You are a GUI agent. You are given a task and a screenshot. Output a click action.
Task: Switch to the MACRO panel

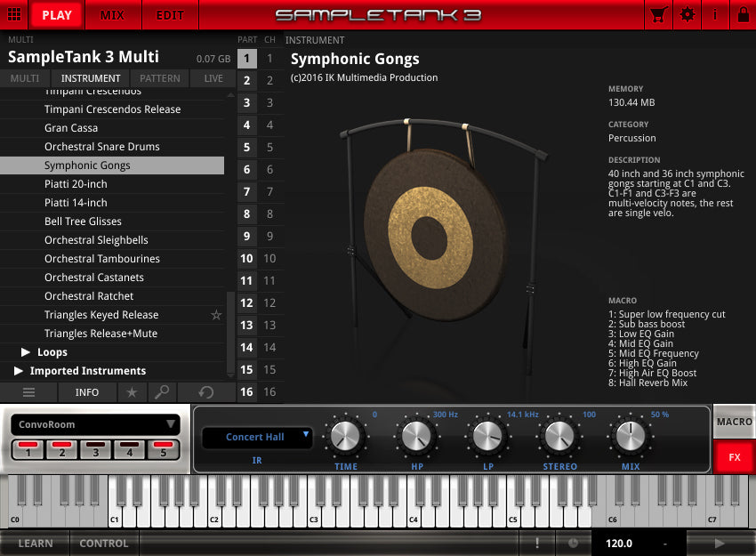735,423
